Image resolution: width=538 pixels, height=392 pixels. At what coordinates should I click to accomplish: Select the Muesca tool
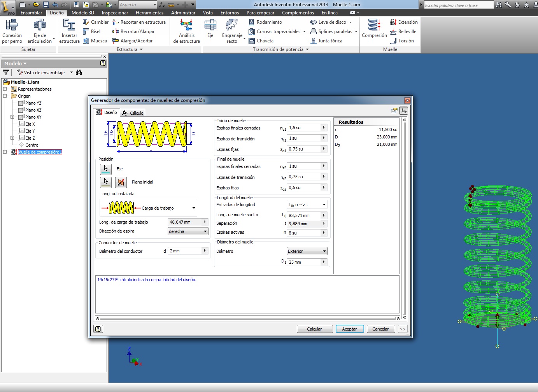point(95,41)
